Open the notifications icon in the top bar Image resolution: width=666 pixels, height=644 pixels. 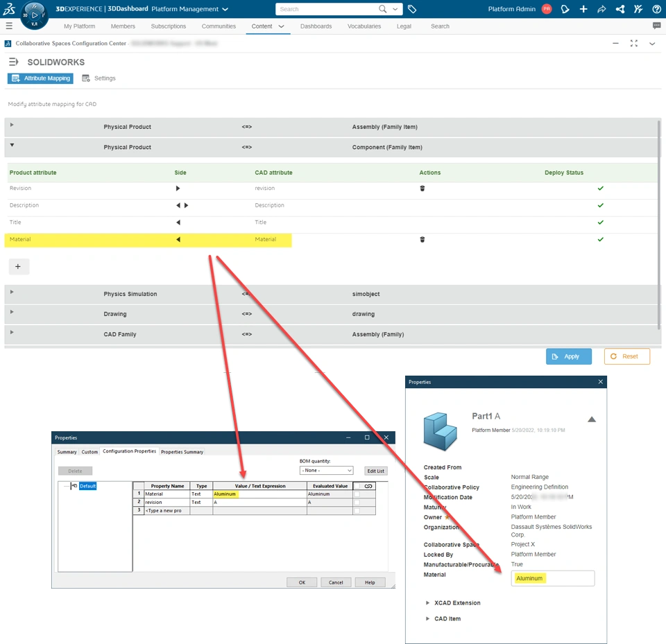pos(565,9)
